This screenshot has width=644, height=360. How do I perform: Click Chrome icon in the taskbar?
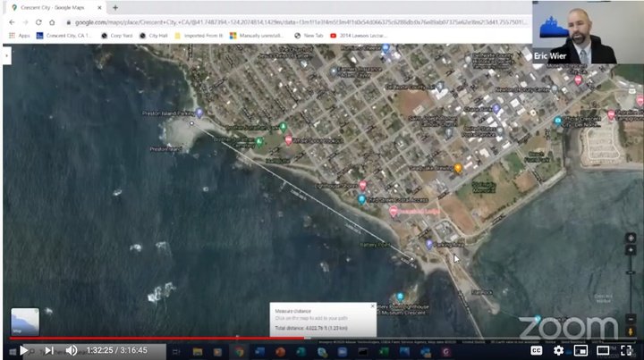239,352
